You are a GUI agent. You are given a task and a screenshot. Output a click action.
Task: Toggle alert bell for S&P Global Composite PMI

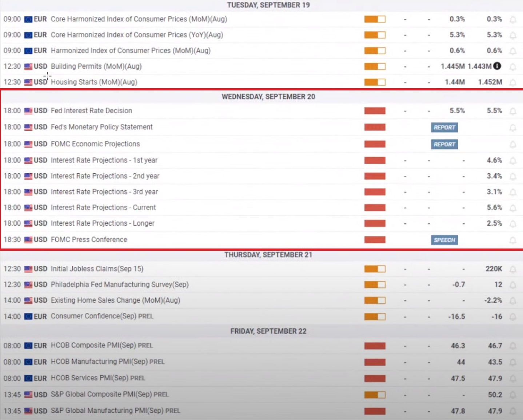click(513, 395)
